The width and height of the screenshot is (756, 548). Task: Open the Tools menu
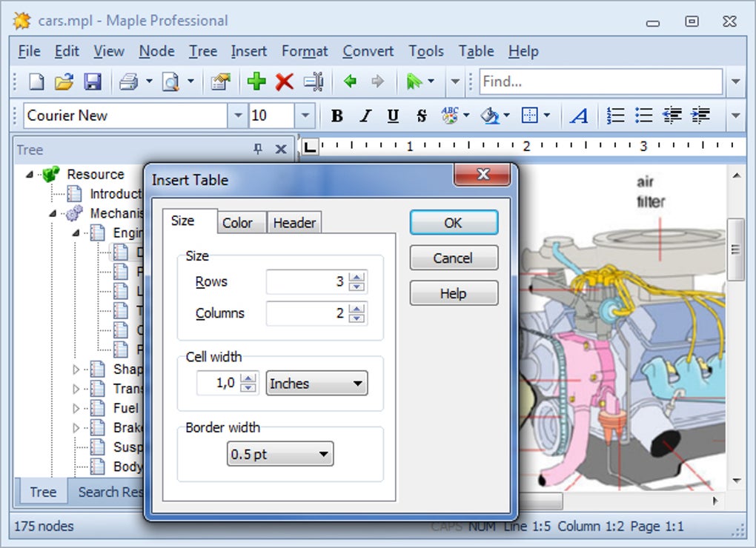[426, 51]
